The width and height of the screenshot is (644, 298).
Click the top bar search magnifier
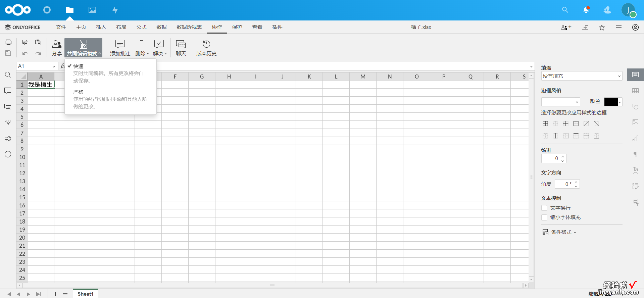point(565,10)
